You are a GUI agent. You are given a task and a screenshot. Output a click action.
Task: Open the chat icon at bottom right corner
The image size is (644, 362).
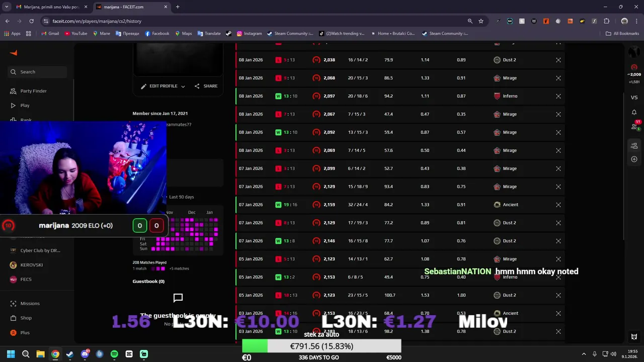pyautogui.click(x=634, y=336)
